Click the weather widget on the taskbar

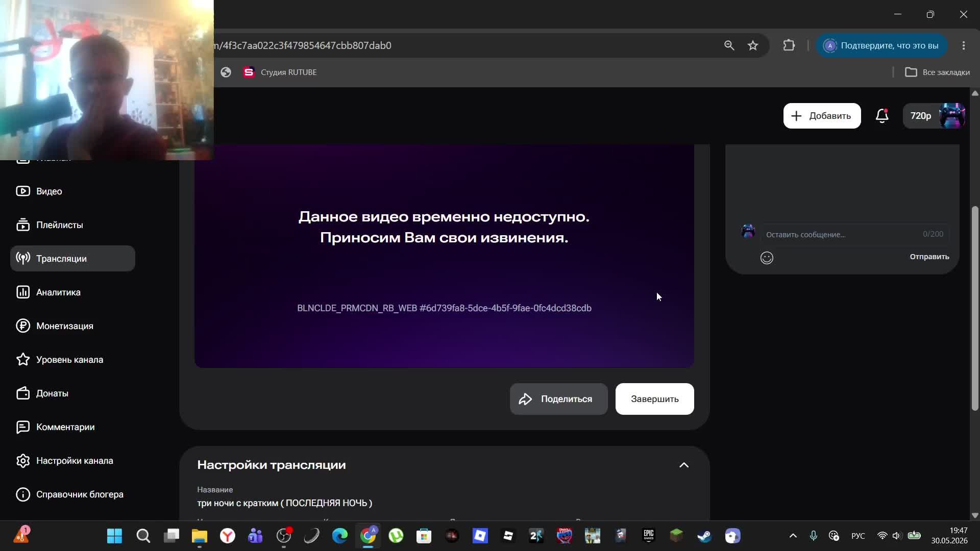tap(22, 536)
